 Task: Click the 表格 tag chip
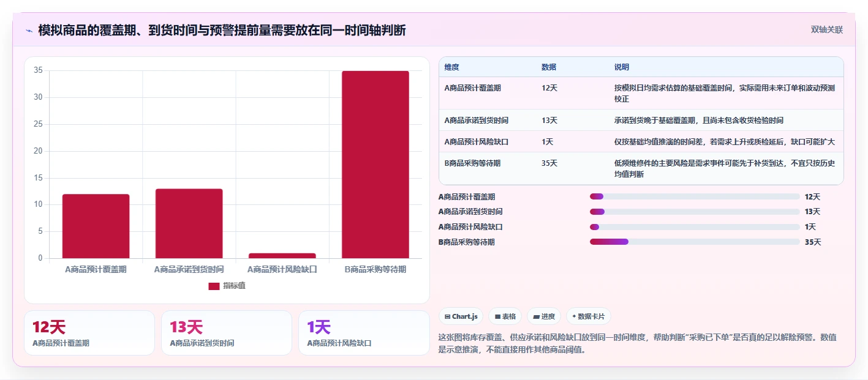(x=505, y=316)
